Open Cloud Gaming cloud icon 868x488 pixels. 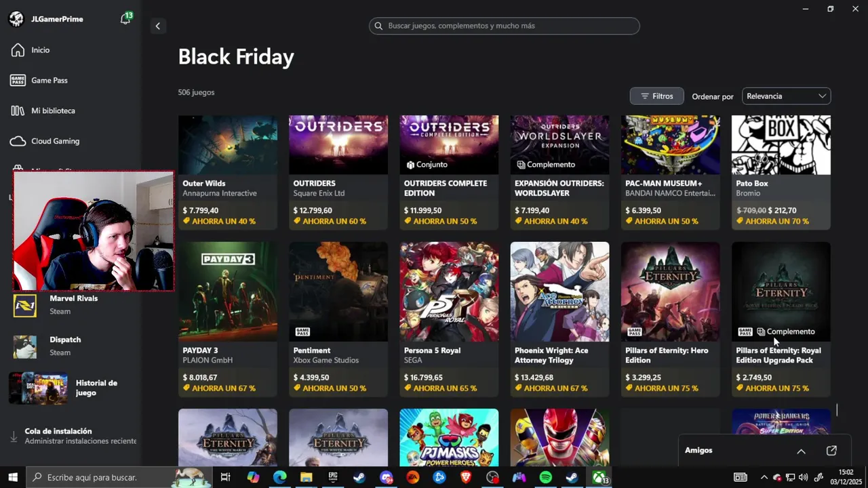click(18, 141)
